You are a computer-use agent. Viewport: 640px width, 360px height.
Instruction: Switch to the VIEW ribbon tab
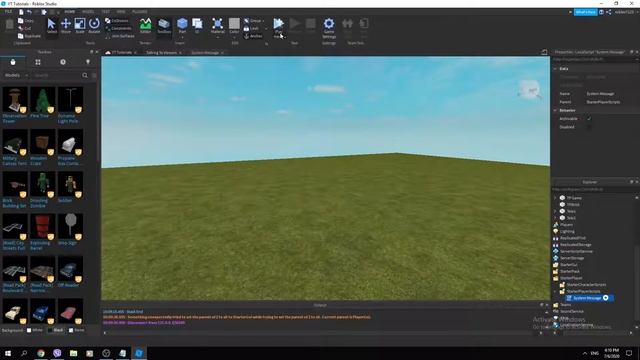tap(121, 12)
